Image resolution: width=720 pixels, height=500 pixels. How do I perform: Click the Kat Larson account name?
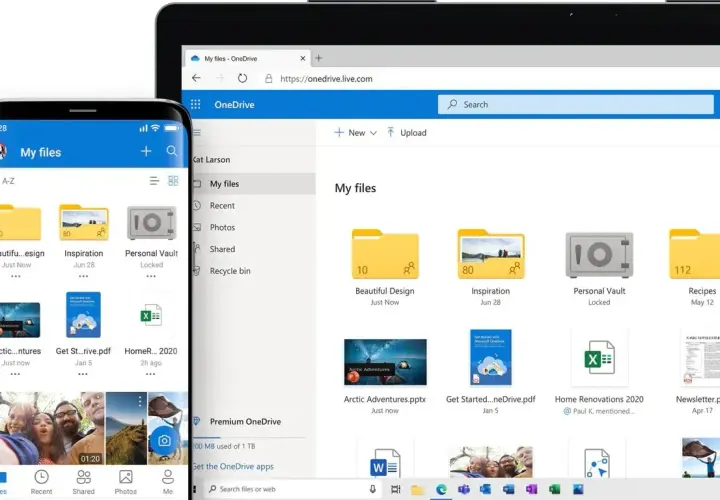click(211, 160)
